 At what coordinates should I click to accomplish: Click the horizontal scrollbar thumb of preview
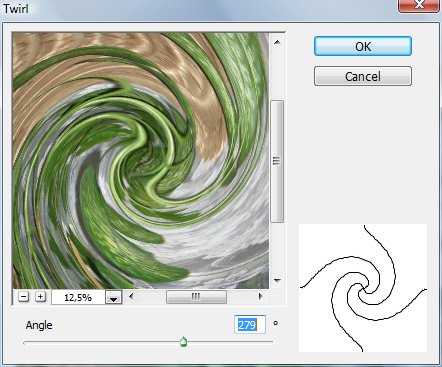point(196,296)
